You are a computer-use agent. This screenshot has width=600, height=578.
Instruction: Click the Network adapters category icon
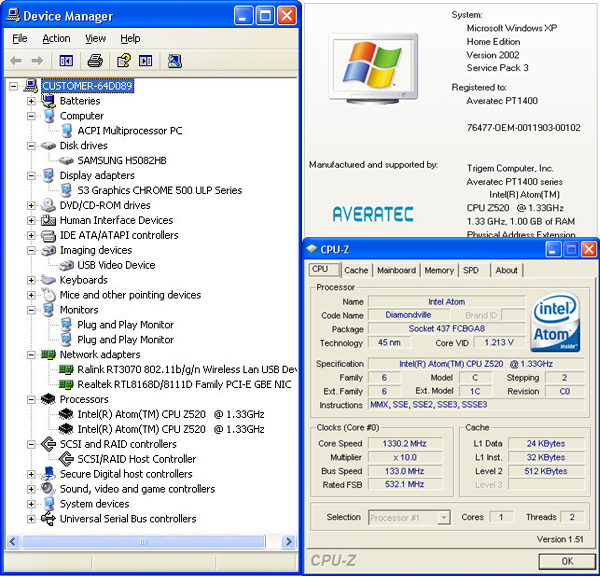[48, 354]
